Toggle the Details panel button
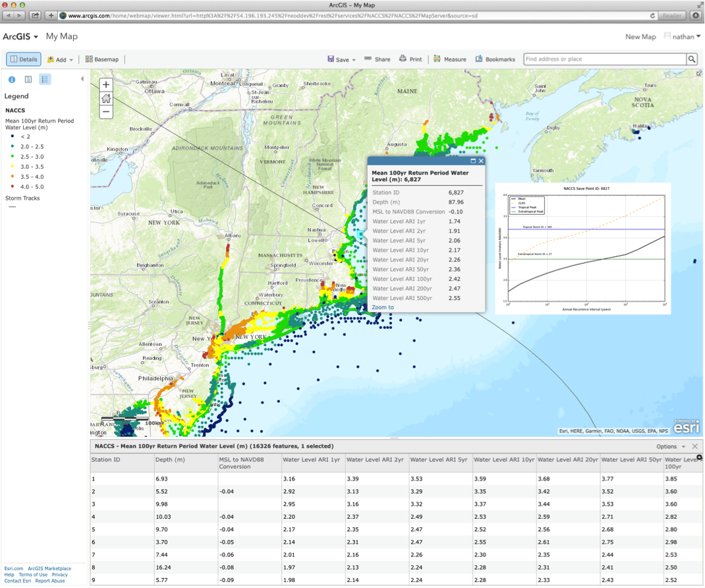Image resolution: width=705 pixels, height=588 pixels. pyautogui.click(x=24, y=59)
